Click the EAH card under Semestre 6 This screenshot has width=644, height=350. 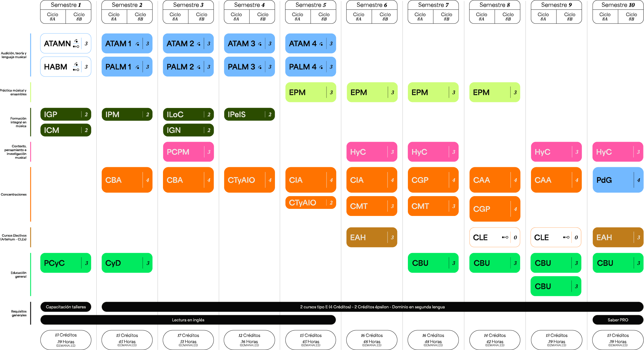tap(372, 237)
